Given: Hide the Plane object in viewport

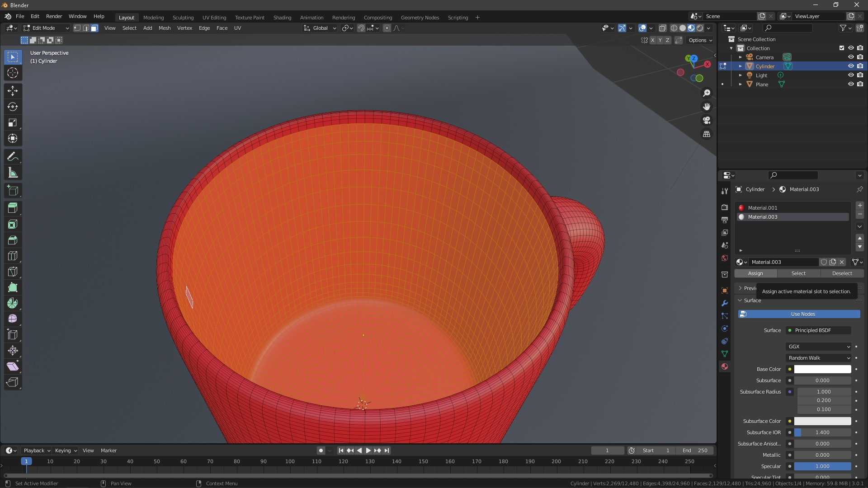Looking at the screenshot, I should click(851, 84).
